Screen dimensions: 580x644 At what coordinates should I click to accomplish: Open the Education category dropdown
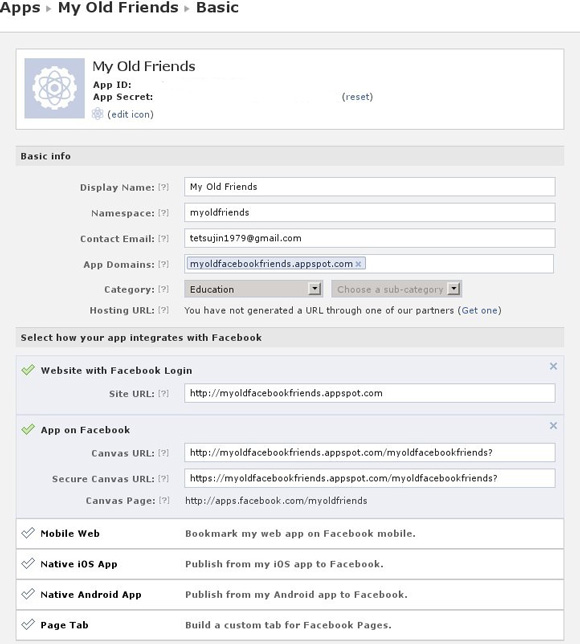pyautogui.click(x=253, y=289)
